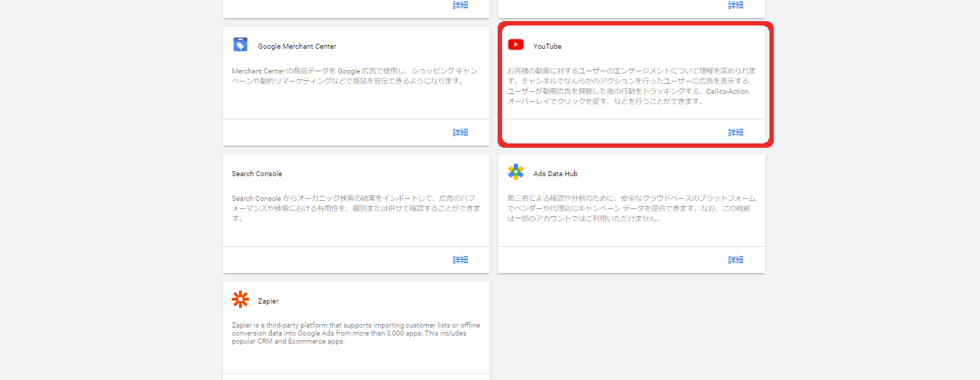Select the Google Merchant Center title
Image resolution: width=980 pixels, height=380 pixels.
297,47
